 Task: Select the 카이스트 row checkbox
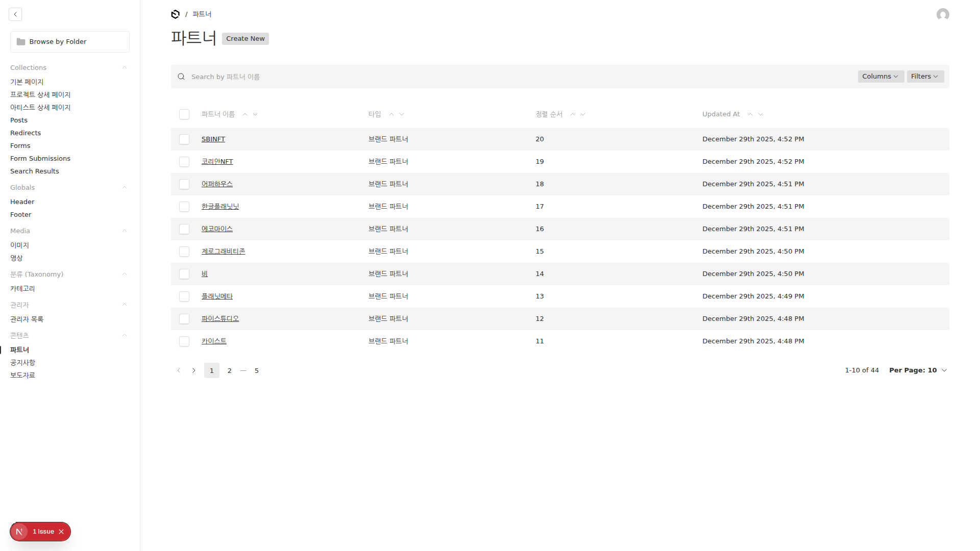(184, 341)
